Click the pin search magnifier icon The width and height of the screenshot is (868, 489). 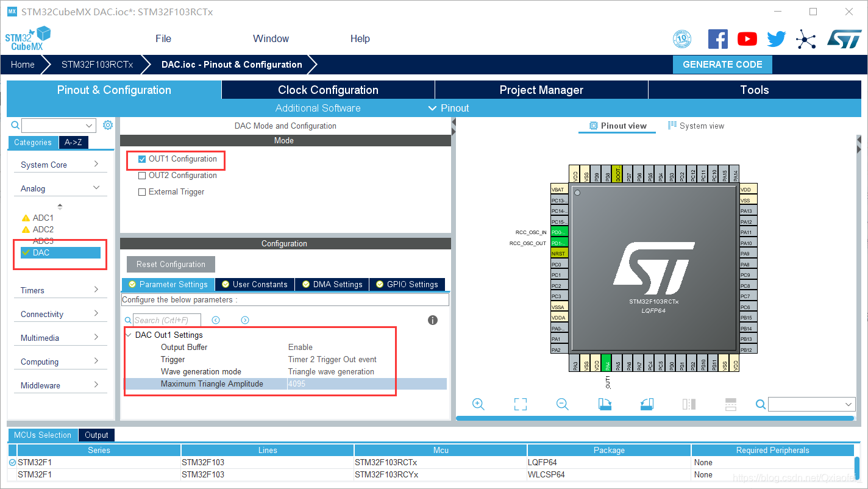point(760,404)
